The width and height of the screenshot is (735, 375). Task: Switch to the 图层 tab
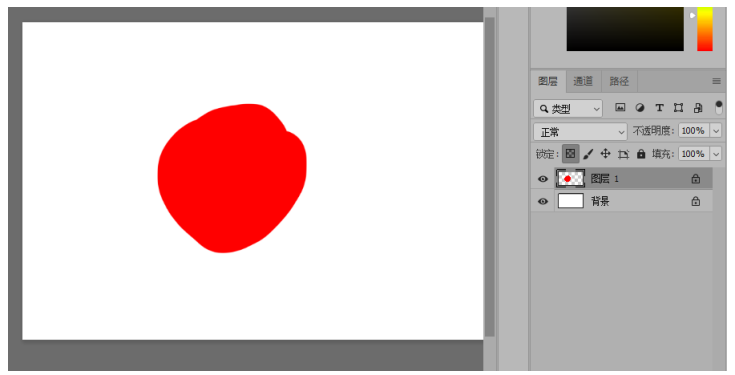click(548, 81)
